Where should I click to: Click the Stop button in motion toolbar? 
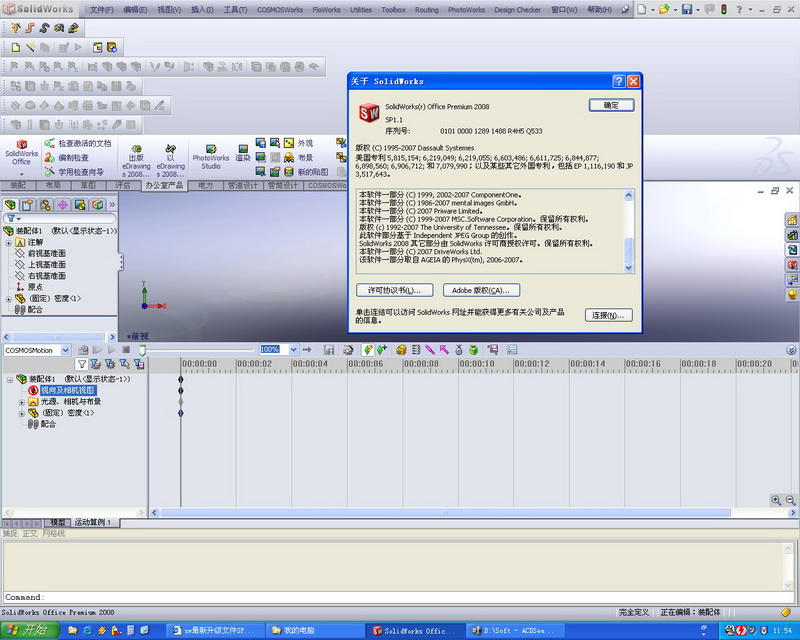126,350
